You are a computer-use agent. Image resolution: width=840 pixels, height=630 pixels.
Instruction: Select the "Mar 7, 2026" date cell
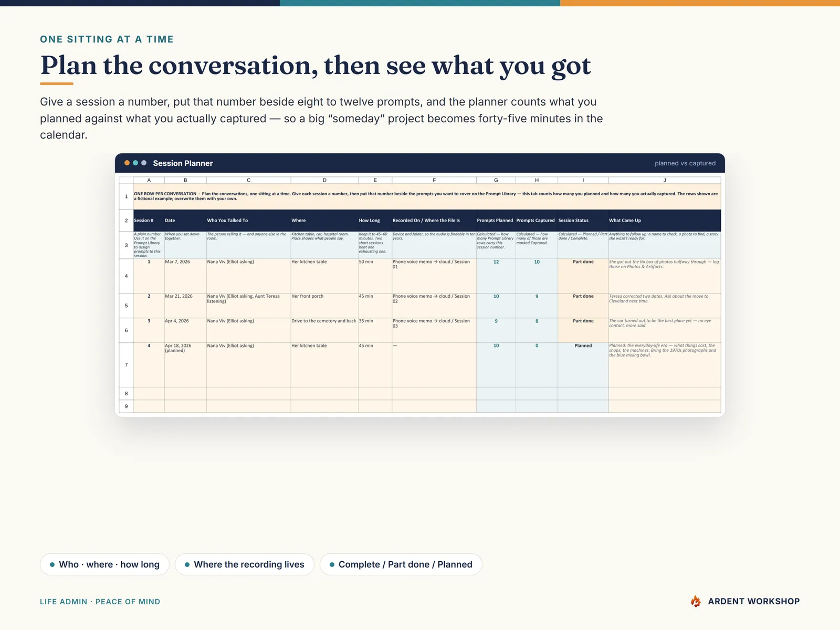tap(185, 276)
